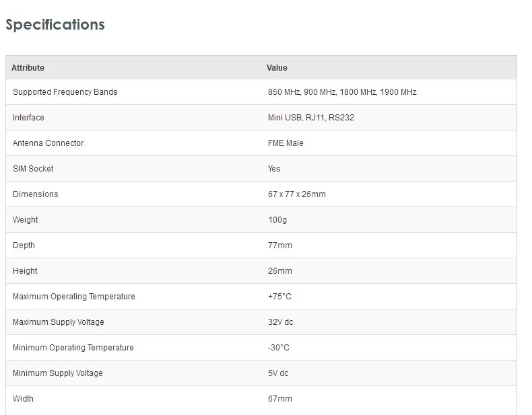Select the Interface attribute label

pos(28,118)
